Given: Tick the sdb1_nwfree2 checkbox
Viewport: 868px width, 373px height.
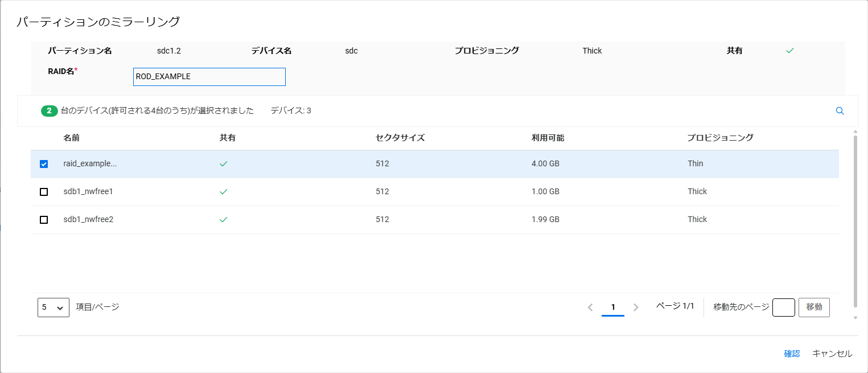Looking at the screenshot, I should (x=44, y=220).
